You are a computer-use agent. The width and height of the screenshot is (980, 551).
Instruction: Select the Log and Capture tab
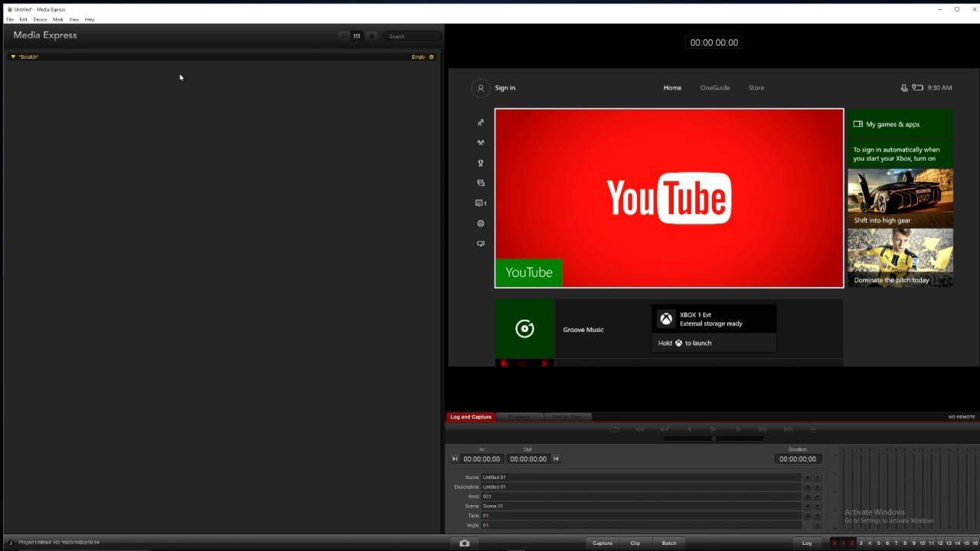471,417
